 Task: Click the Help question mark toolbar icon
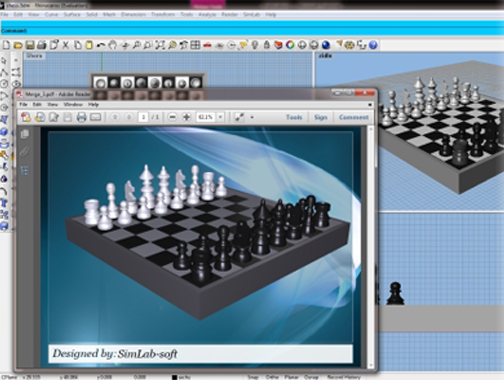click(x=373, y=45)
